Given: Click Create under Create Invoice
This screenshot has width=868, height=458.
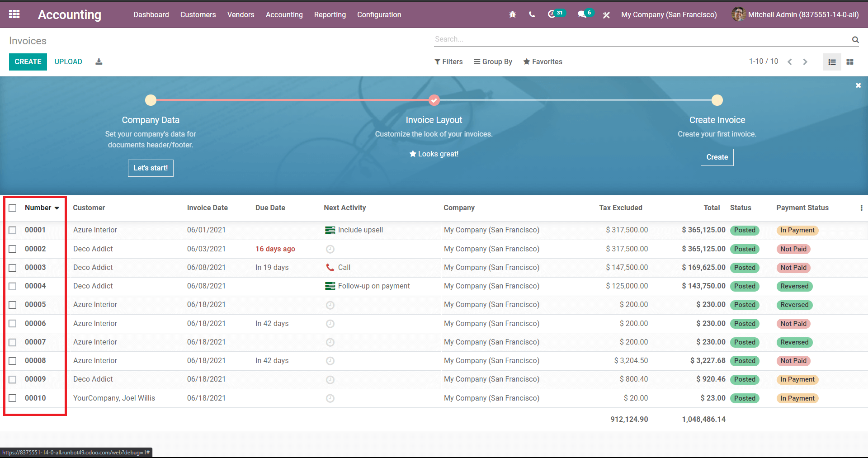Looking at the screenshot, I should 717,157.
